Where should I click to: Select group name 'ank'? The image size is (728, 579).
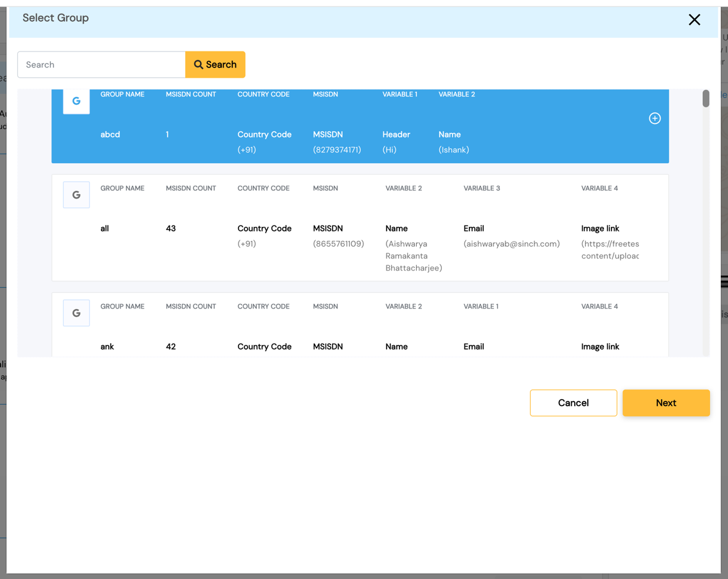[x=107, y=346]
